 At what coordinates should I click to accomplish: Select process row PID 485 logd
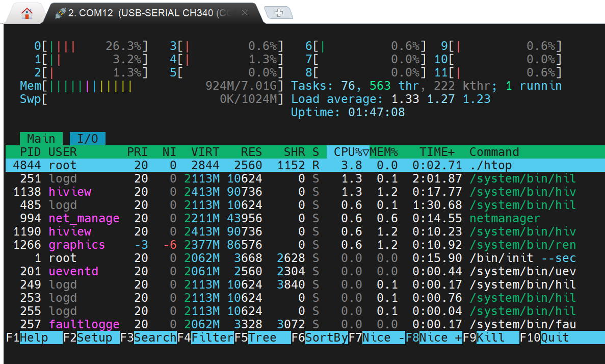tap(305, 205)
